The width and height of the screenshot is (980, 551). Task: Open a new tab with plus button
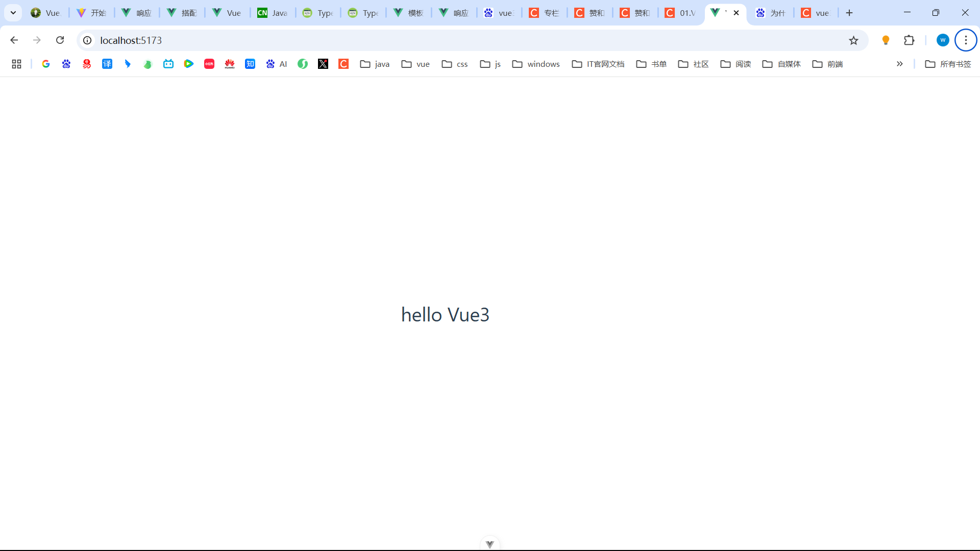pyautogui.click(x=849, y=13)
